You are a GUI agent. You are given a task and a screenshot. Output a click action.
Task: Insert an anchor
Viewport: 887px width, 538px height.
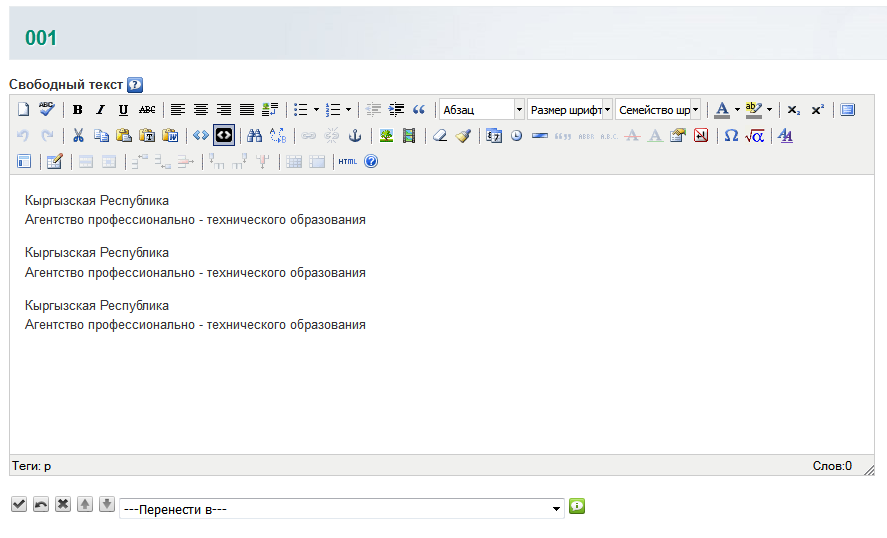[x=355, y=135]
